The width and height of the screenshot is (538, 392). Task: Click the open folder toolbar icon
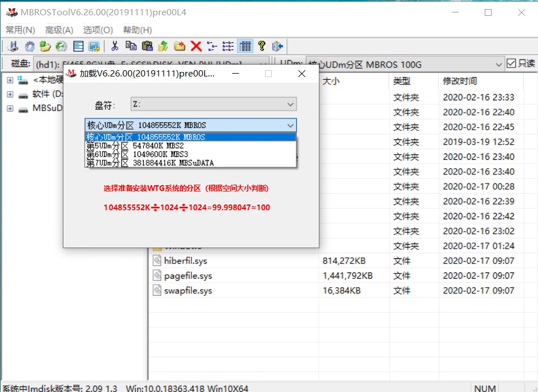45,46
